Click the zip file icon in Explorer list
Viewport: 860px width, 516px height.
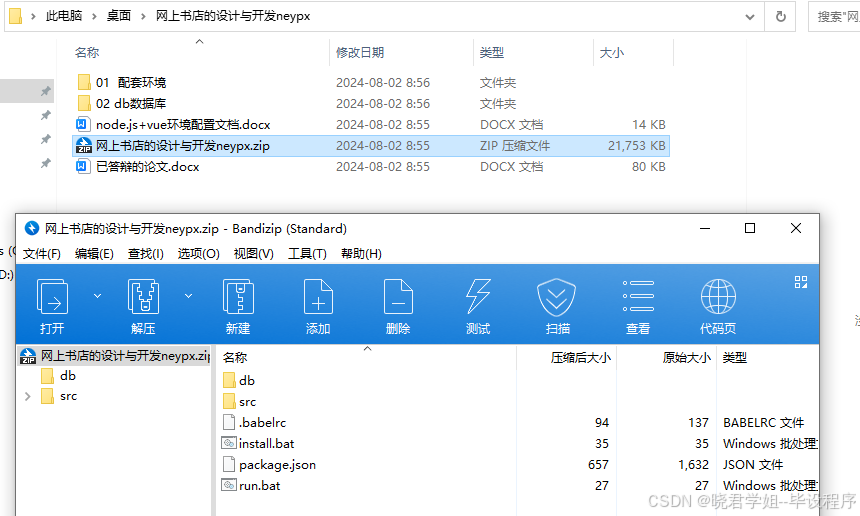(84, 145)
